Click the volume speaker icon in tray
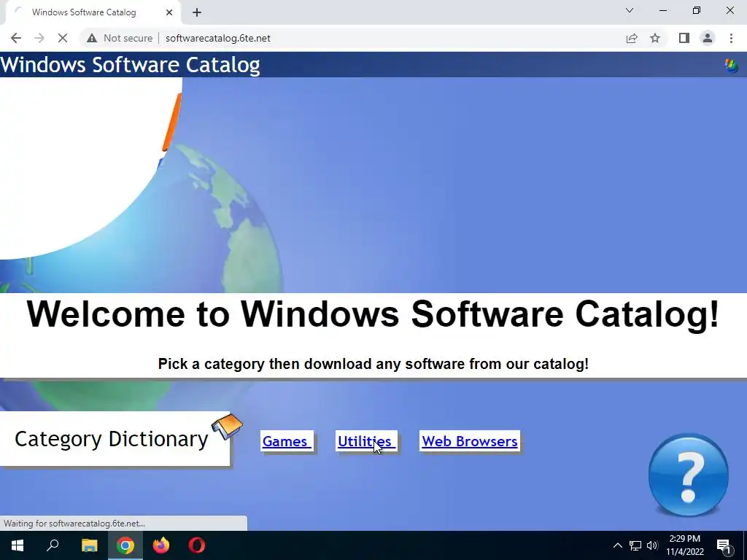Screen dimensions: 747x560 point(652,545)
